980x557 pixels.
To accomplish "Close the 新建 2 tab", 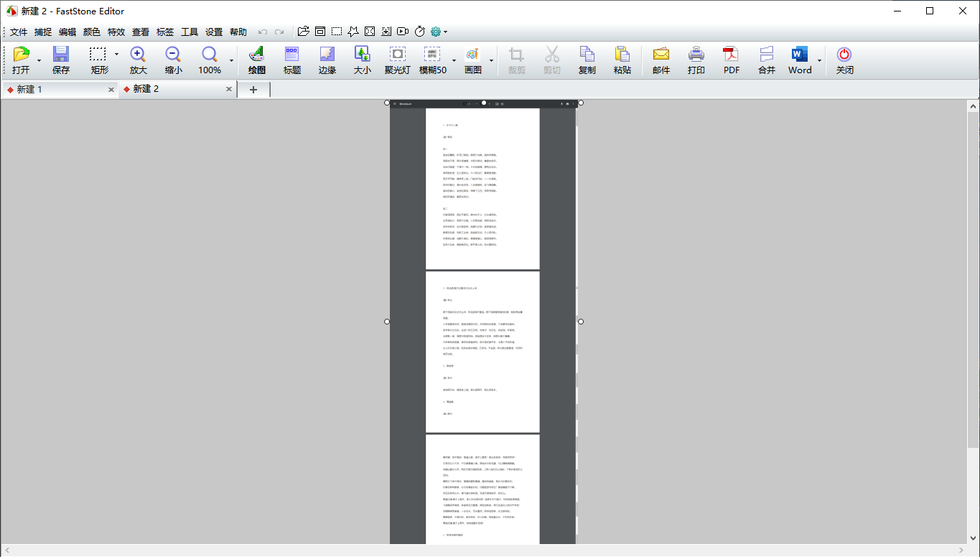I will click(229, 90).
